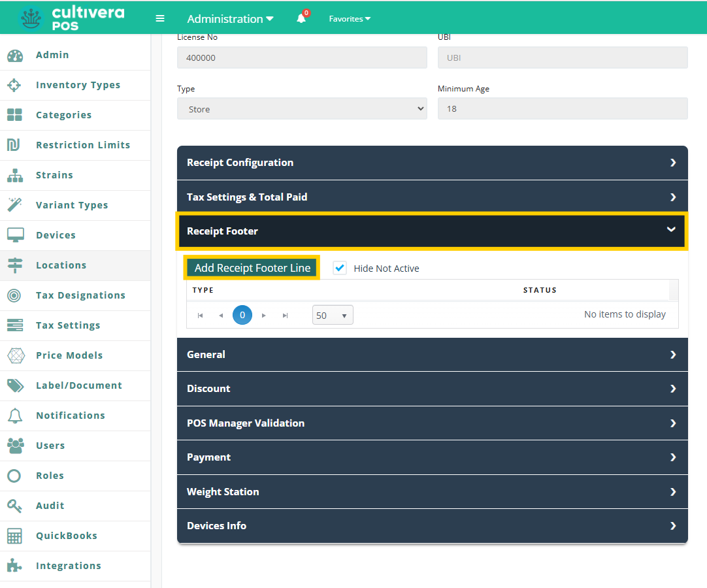Uncheck the Hide Not Active checkbox
Viewport: 707px width, 588px height.
340,268
